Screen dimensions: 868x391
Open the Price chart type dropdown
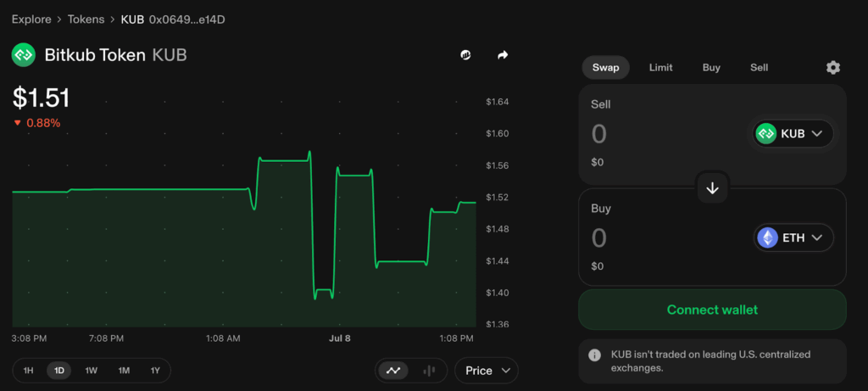[x=487, y=371]
